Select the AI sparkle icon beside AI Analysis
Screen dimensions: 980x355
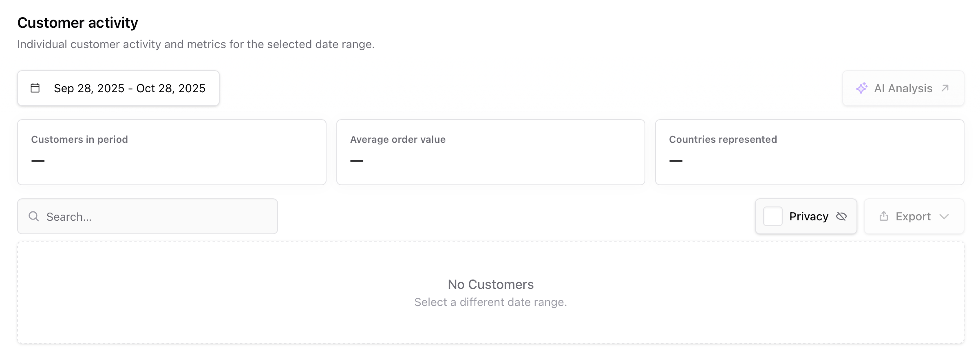click(862, 88)
